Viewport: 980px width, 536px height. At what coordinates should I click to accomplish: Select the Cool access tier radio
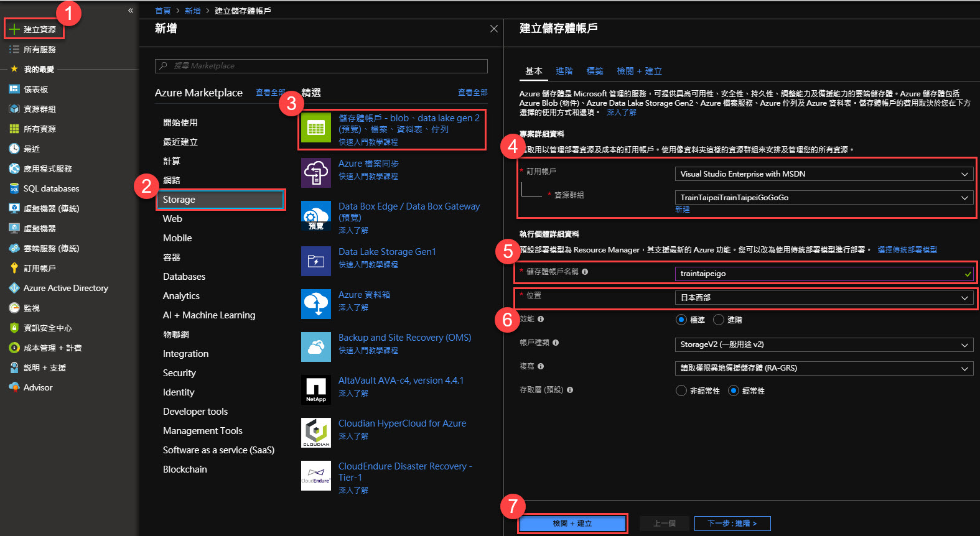pos(681,390)
